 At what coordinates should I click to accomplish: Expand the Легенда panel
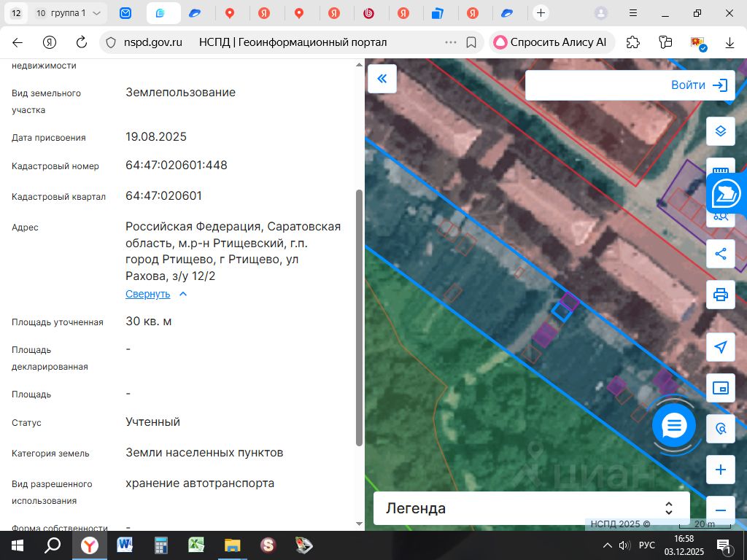tap(531, 508)
